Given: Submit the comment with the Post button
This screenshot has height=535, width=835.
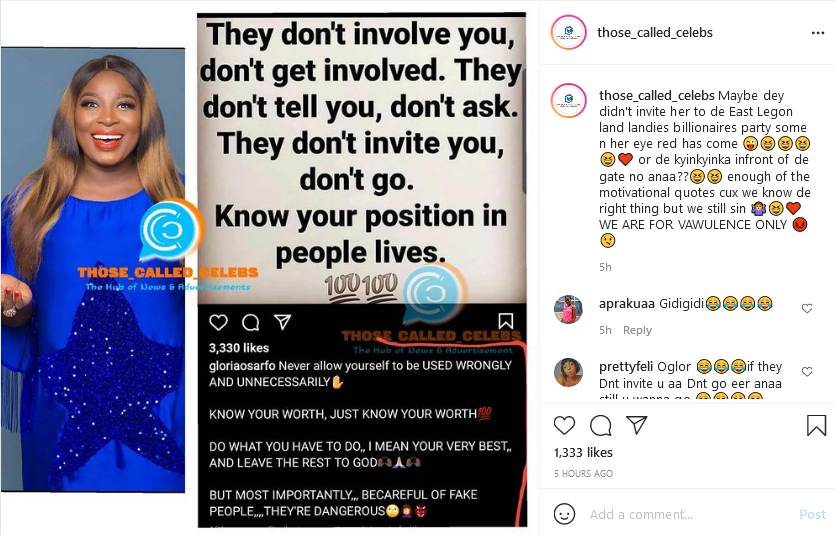Looking at the screenshot, I should click(812, 514).
